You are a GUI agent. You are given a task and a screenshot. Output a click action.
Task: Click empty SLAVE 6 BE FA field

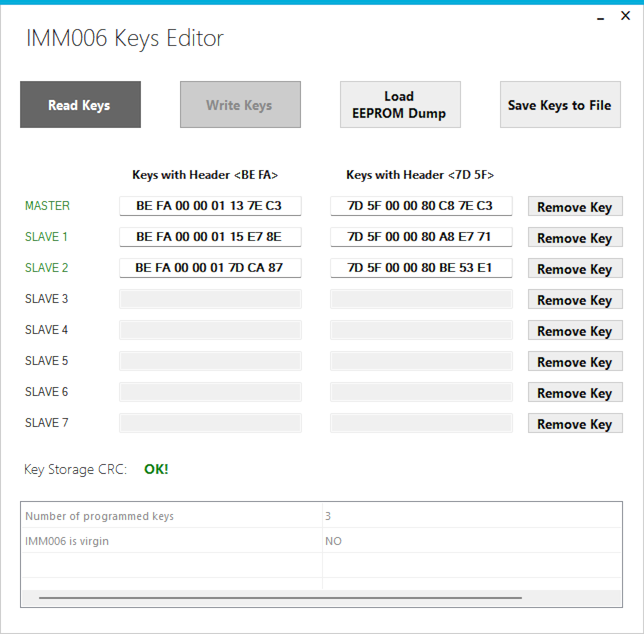210,392
